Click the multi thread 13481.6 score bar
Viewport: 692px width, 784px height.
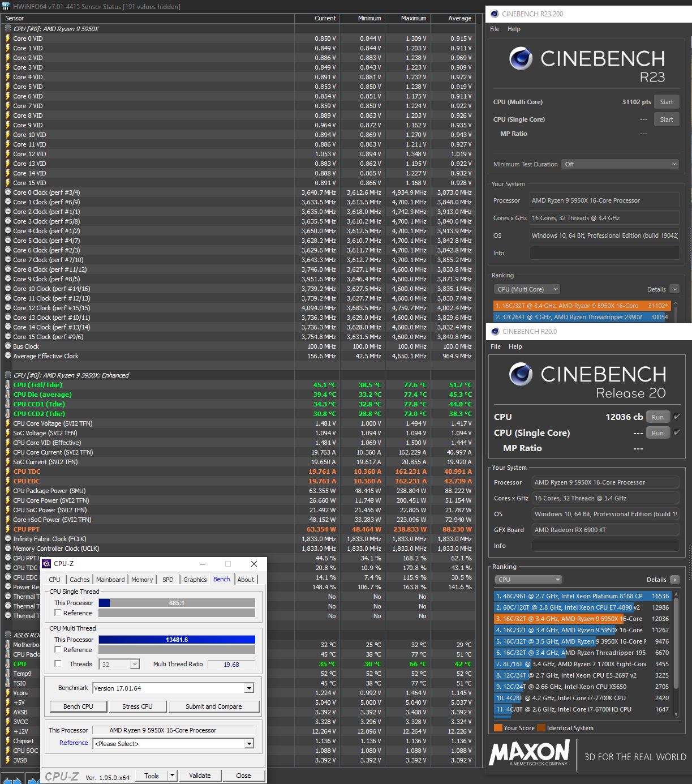point(177,640)
